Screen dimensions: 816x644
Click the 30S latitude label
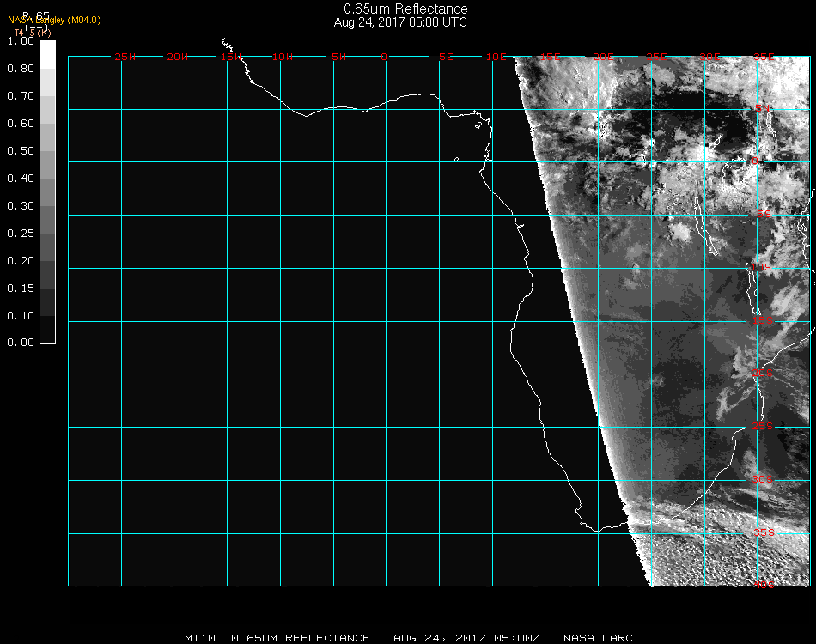coord(763,480)
